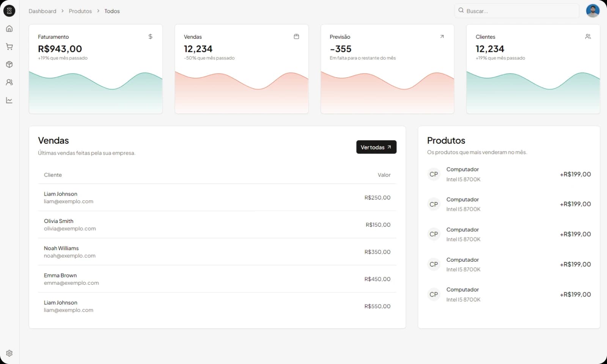This screenshot has width=607, height=364.
Task: Click the R$550,00 value
Action: click(377, 306)
